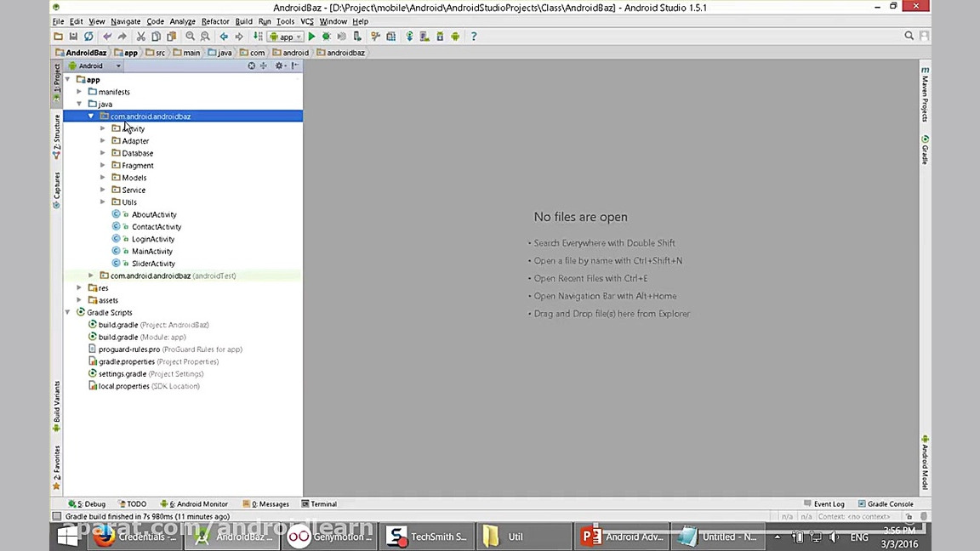
Task: Open the Messages tool window button
Action: pyautogui.click(x=265, y=504)
